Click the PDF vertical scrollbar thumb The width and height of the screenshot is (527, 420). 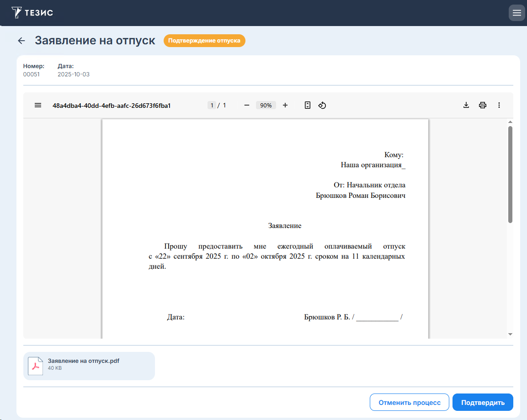[510, 174]
